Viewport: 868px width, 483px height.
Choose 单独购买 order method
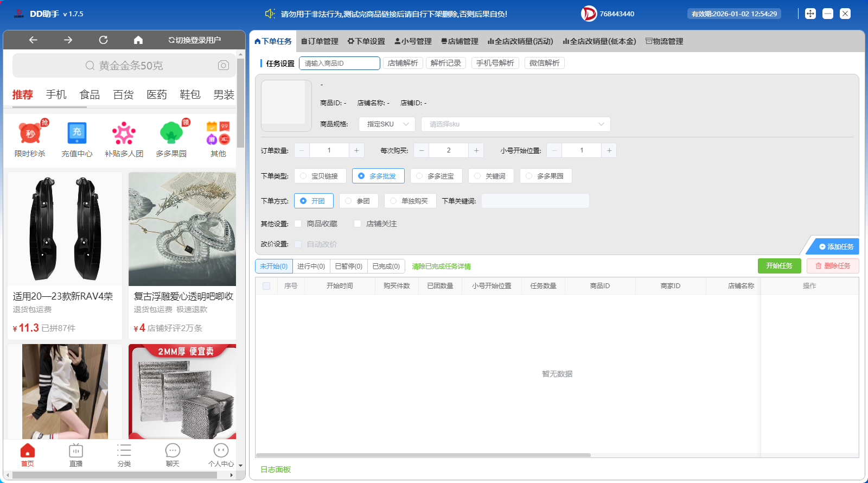[410, 201]
